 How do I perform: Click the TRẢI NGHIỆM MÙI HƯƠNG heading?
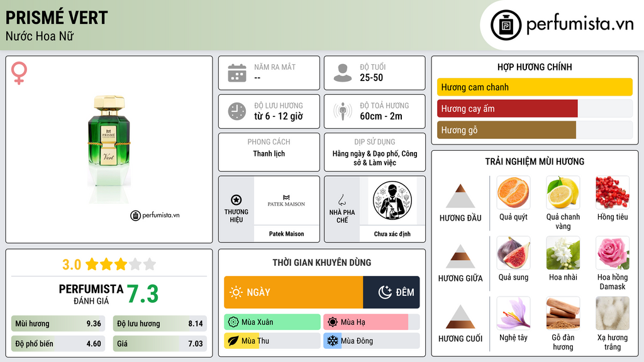pyautogui.click(x=535, y=162)
